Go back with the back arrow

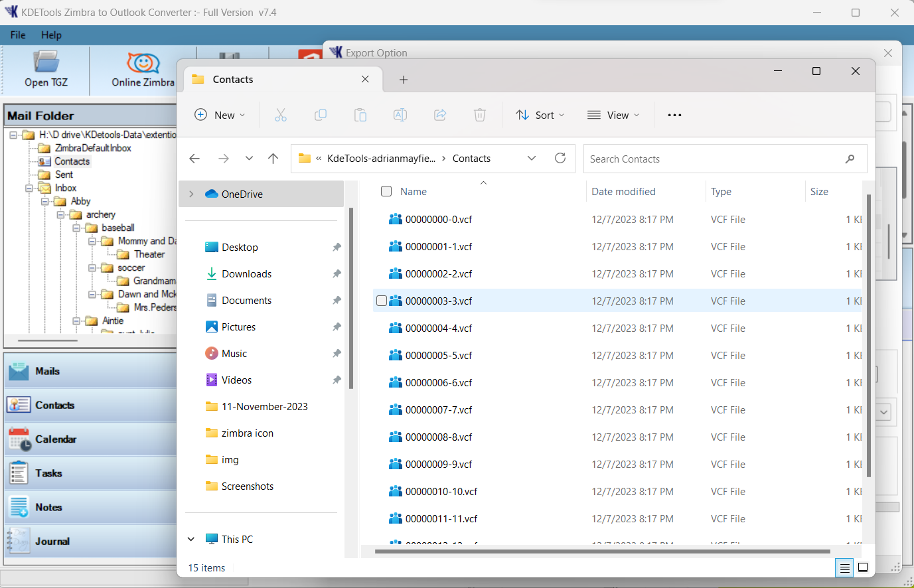[194, 158]
